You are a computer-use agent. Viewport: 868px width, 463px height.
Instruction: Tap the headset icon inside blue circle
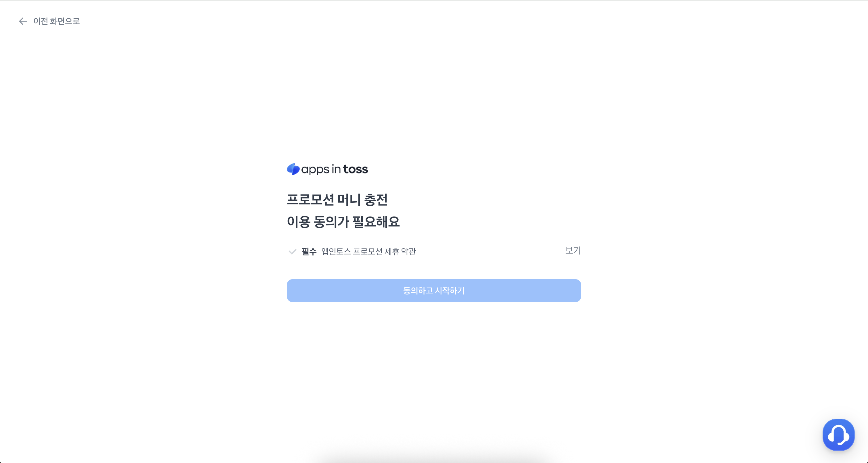point(838,435)
